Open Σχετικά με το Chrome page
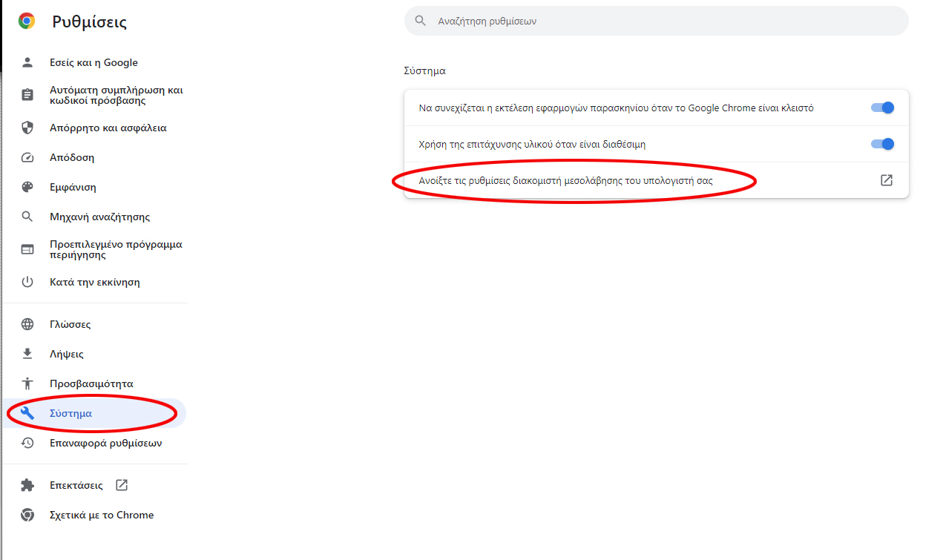943x560 pixels. pyautogui.click(x=102, y=515)
